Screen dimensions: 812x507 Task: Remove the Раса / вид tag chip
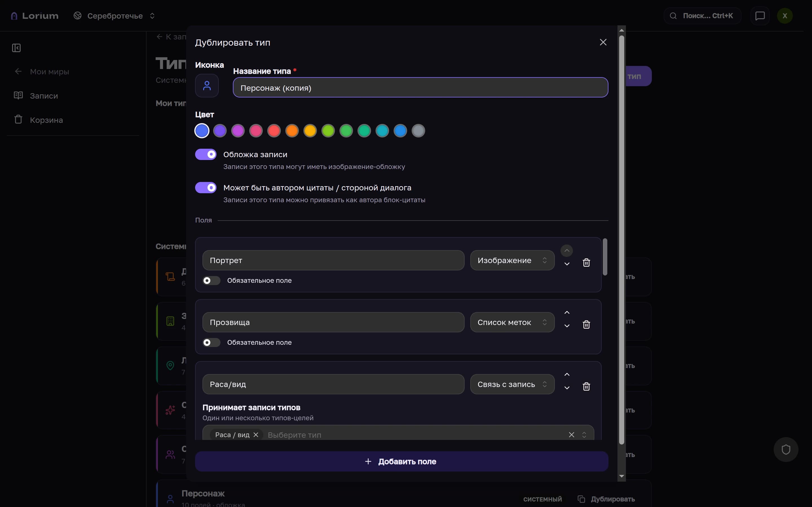(x=256, y=435)
